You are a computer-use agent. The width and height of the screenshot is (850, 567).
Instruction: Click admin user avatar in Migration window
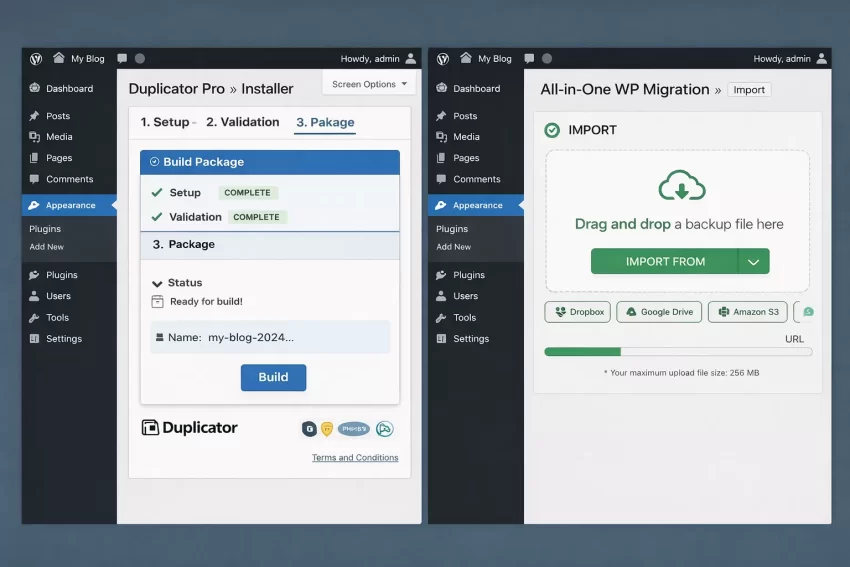(x=822, y=58)
